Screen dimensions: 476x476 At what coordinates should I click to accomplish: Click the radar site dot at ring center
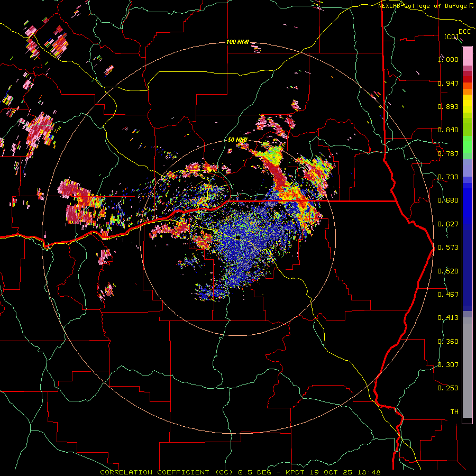click(238, 237)
